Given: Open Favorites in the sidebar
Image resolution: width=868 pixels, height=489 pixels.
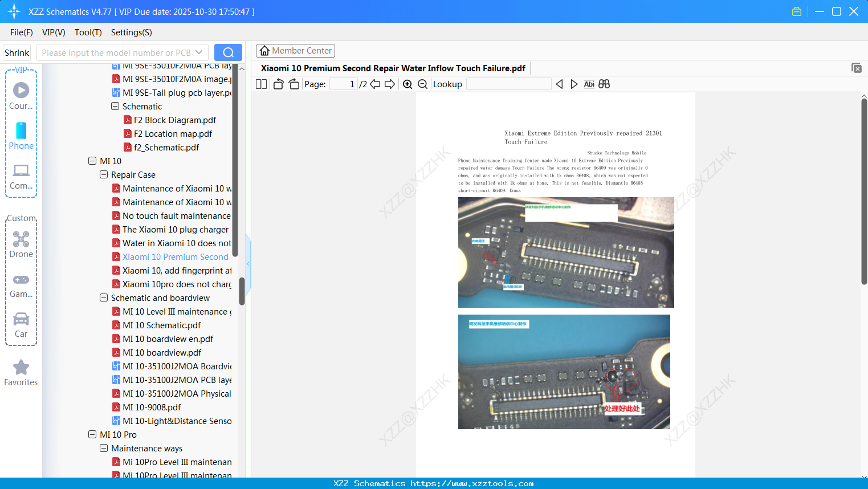Looking at the screenshot, I should click(21, 373).
